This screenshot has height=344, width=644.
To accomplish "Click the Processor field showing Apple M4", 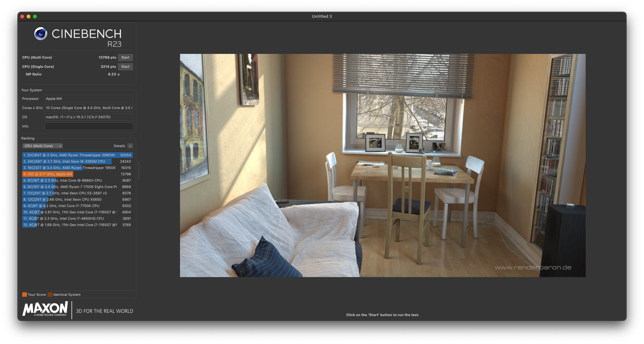I will pos(89,99).
